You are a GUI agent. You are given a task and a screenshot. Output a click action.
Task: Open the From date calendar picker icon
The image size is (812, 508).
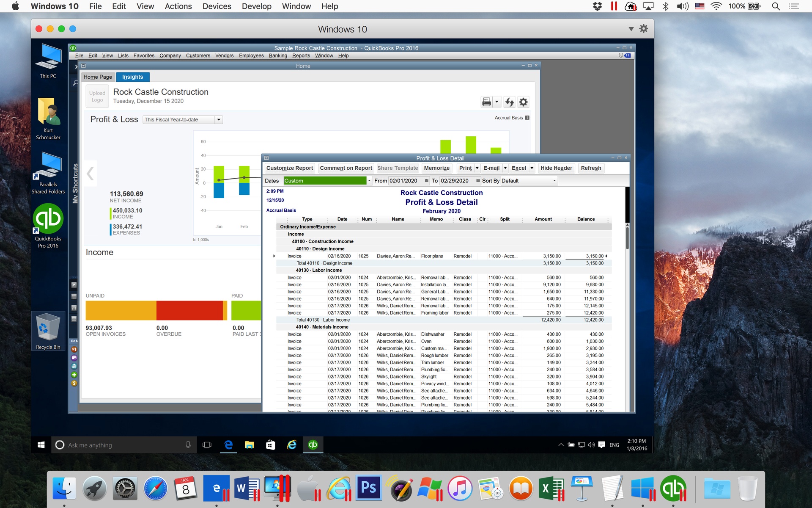coord(426,181)
